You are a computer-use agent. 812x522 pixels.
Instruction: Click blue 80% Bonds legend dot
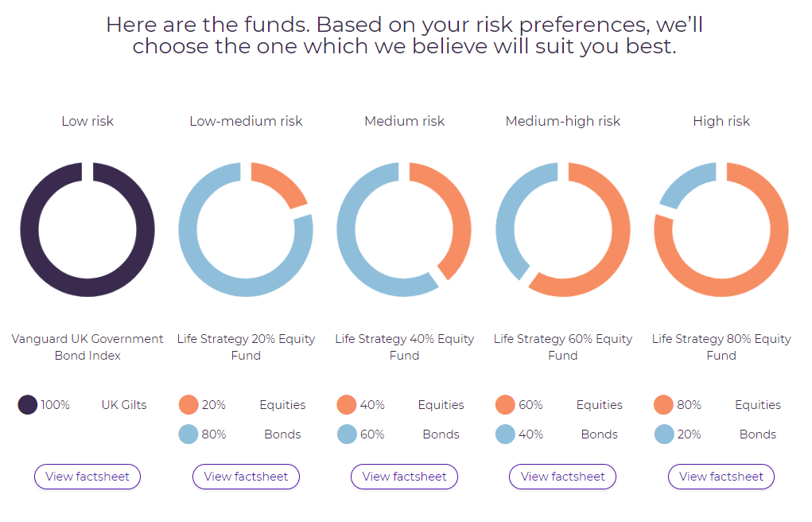(x=188, y=434)
